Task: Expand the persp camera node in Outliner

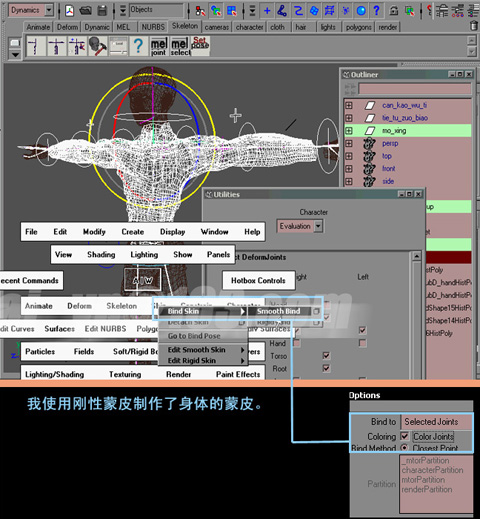Action: [x=349, y=143]
